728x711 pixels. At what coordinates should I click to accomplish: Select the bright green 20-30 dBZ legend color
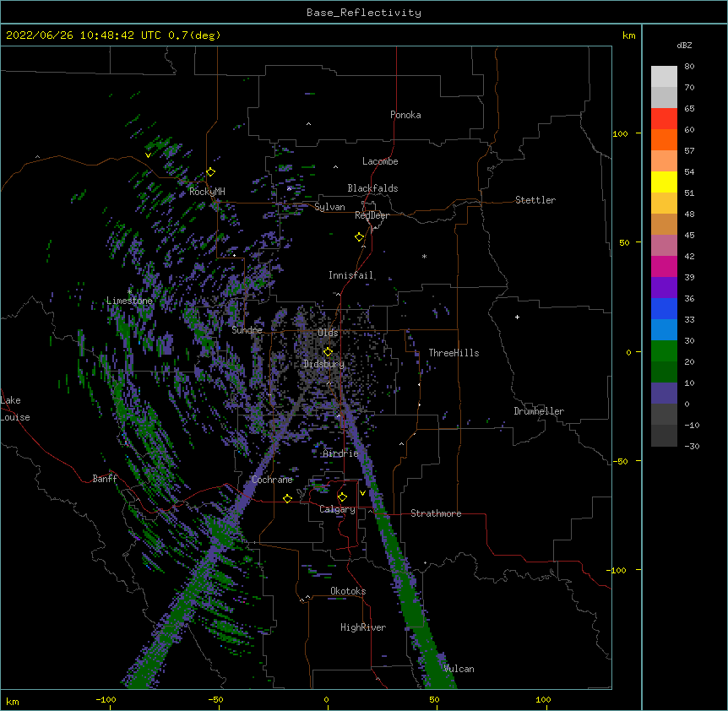coord(664,351)
